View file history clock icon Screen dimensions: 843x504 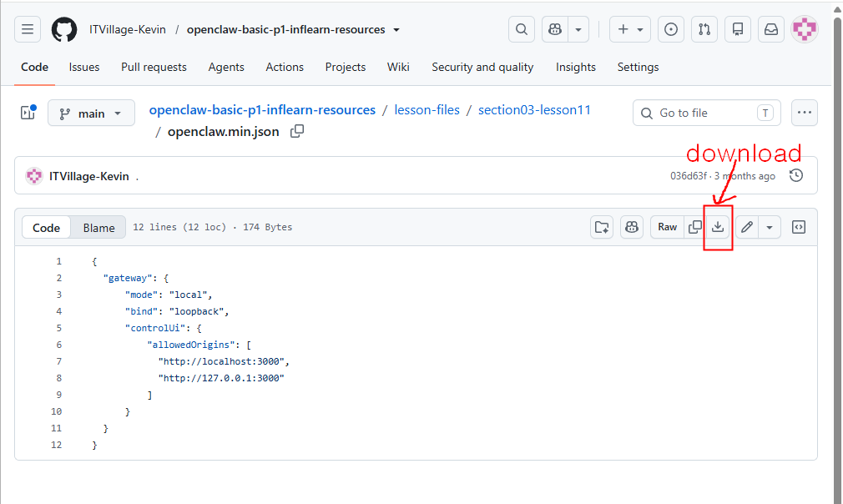796,176
